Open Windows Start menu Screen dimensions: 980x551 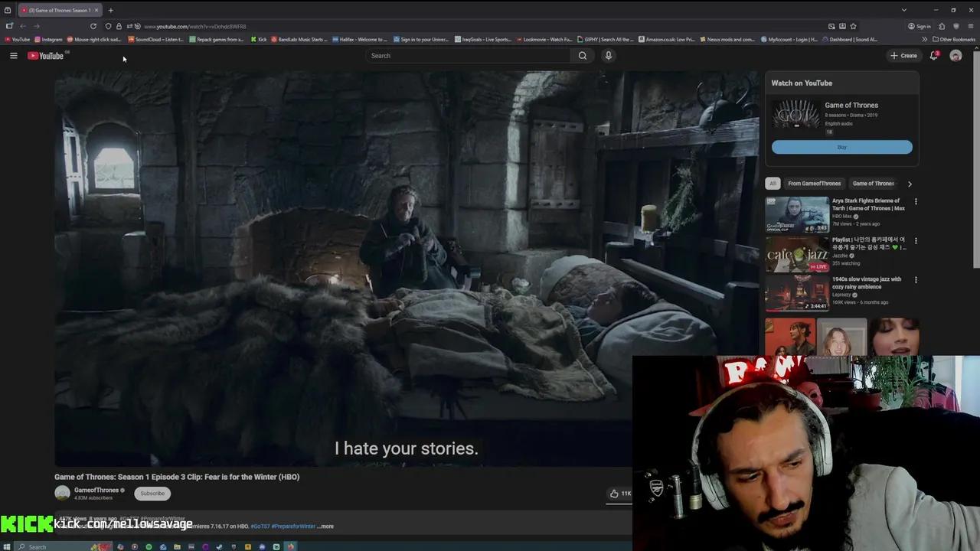pyautogui.click(x=7, y=546)
